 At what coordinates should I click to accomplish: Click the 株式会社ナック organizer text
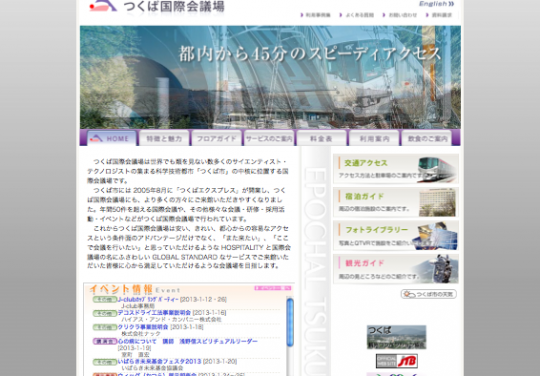(141, 333)
